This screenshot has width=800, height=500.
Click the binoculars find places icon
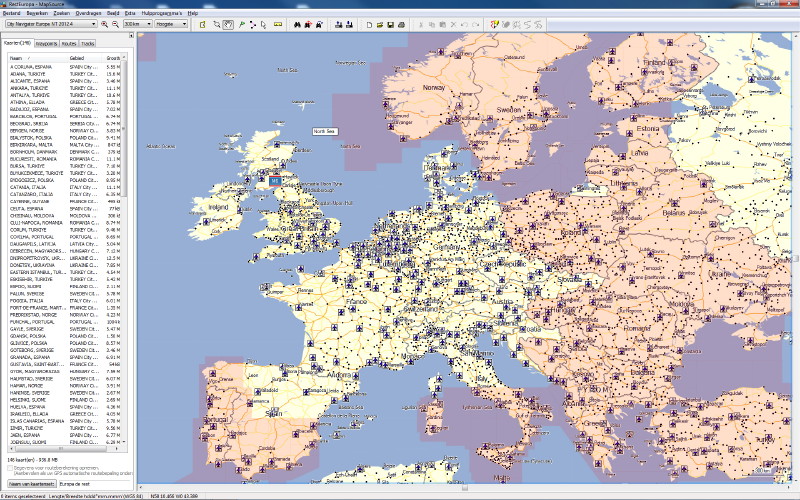(x=297, y=24)
